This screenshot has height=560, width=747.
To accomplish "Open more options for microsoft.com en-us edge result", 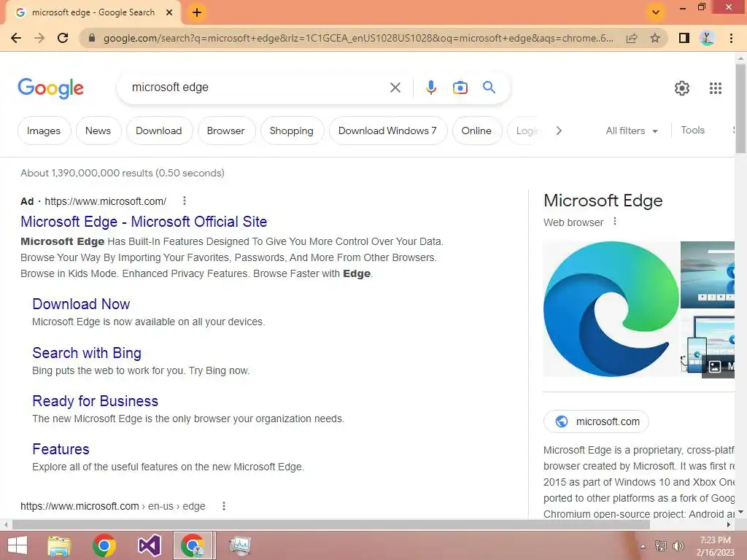I will (224, 506).
